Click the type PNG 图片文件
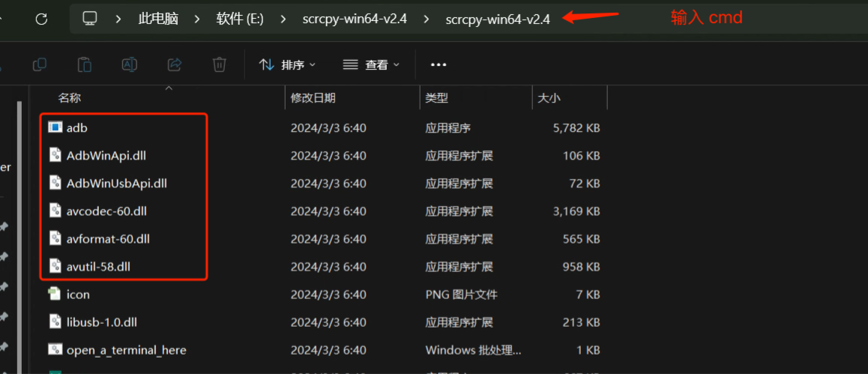 click(x=461, y=295)
